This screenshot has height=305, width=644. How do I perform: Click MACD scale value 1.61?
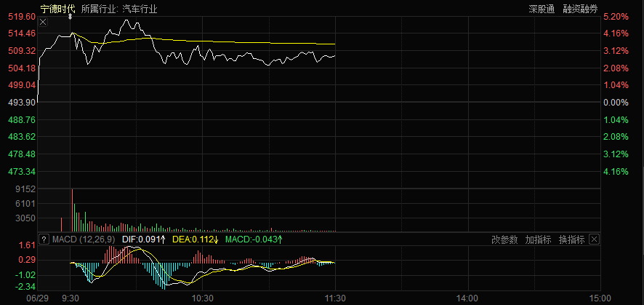(x=28, y=245)
